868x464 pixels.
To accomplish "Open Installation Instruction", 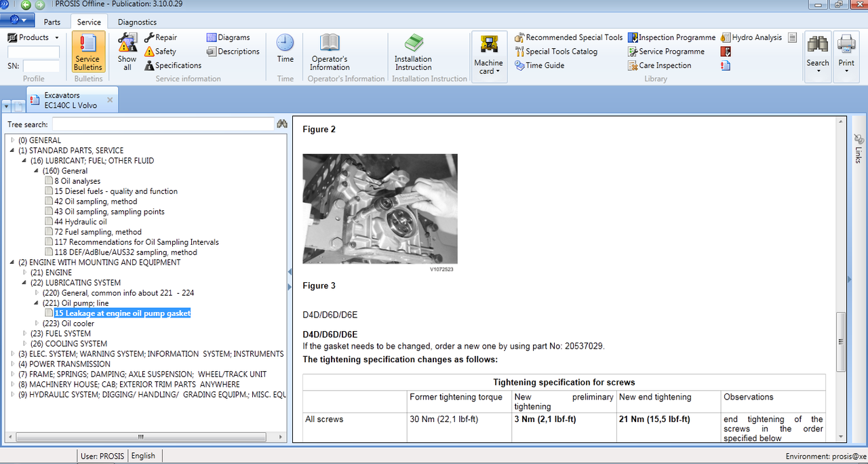I will (x=414, y=52).
